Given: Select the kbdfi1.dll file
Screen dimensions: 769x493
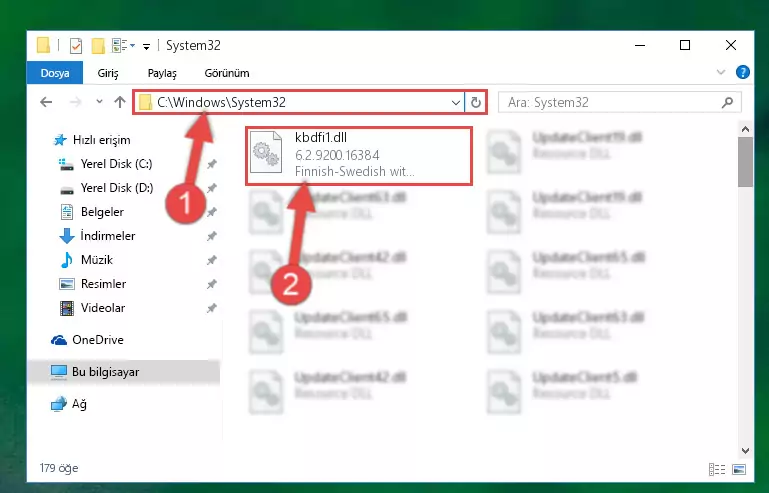Looking at the screenshot, I should click(359, 156).
